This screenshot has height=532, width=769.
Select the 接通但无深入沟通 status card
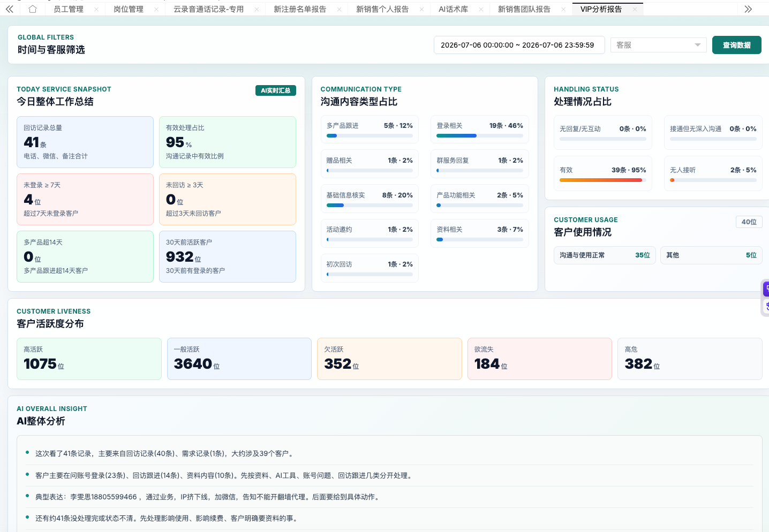[x=713, y=132]
